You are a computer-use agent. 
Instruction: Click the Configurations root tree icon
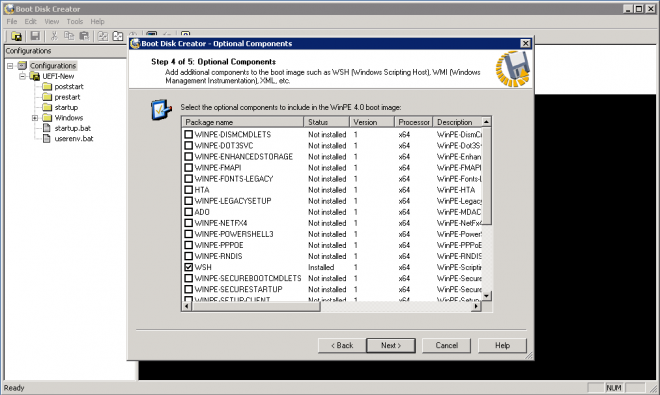[22, 66]
